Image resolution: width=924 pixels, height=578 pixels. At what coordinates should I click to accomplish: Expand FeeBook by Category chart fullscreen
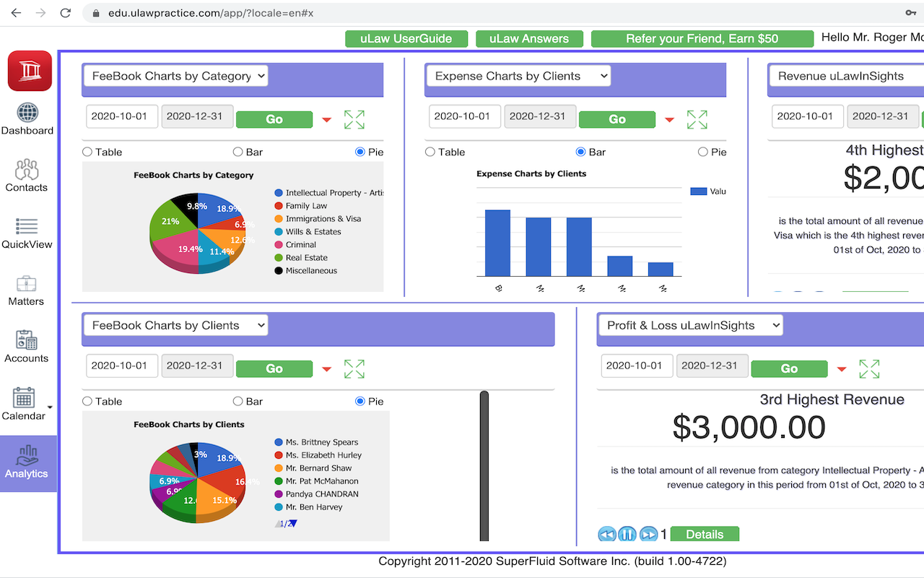pyautogui.click(x=354, y=119)
